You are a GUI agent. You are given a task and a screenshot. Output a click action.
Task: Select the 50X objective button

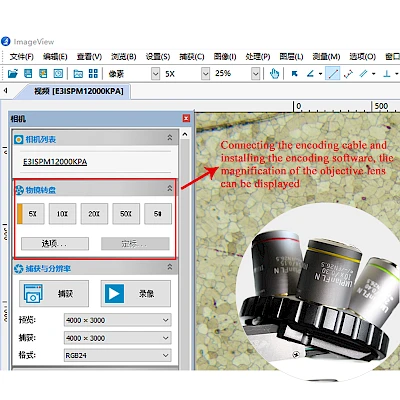point(126,214)
